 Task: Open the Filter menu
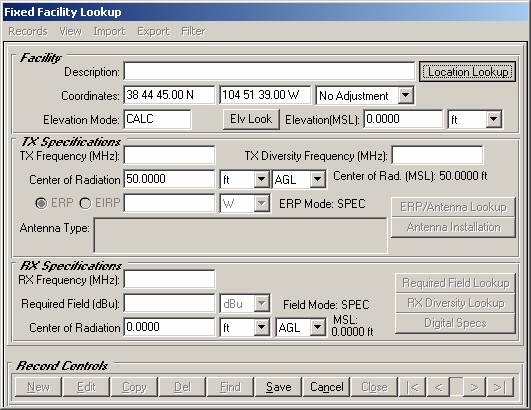point(193,31)
